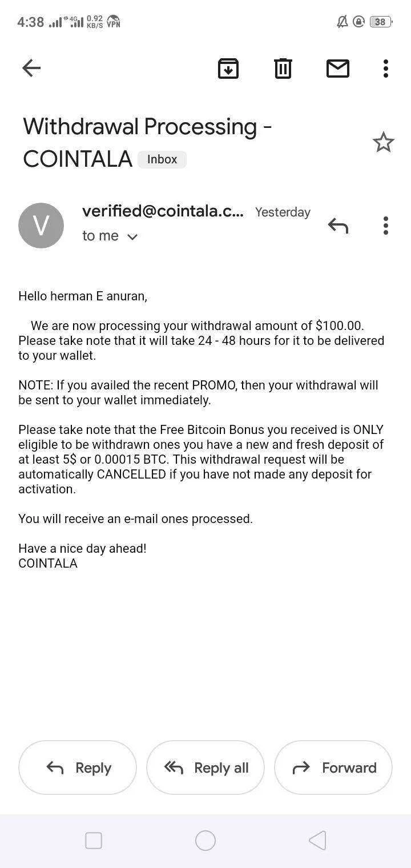Tap the 'to me' recipient text
411x868 pixels.
click(x=100, y=236)
